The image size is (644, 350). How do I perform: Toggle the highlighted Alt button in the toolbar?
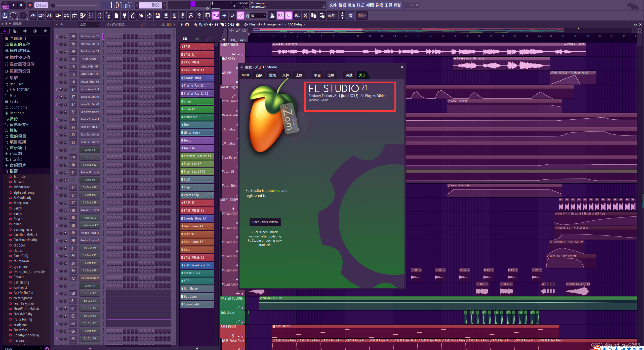289,16
